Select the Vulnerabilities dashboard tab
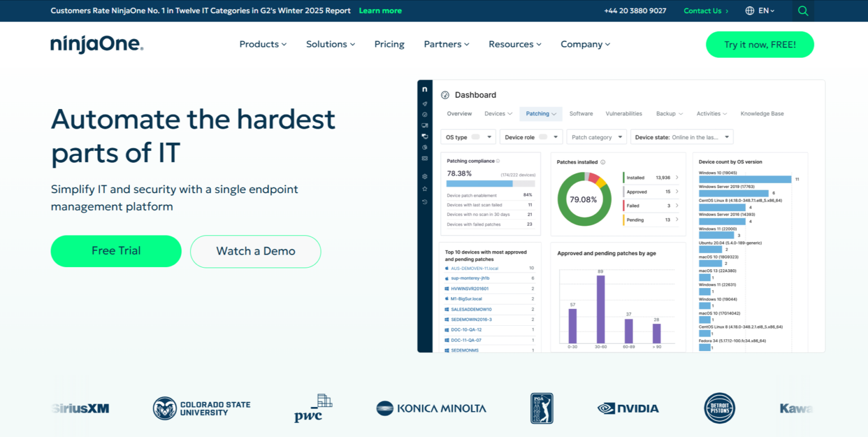Viewport: 868px width, 437px height. 624,113
